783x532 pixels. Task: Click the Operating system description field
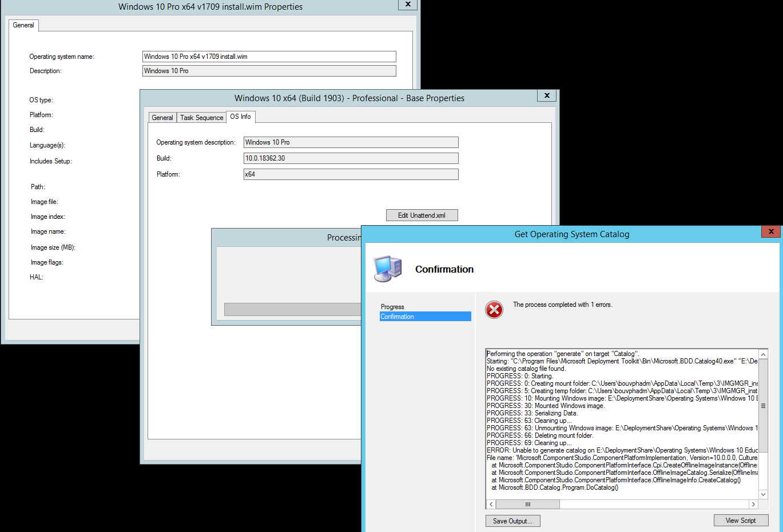tap(351, 142)
